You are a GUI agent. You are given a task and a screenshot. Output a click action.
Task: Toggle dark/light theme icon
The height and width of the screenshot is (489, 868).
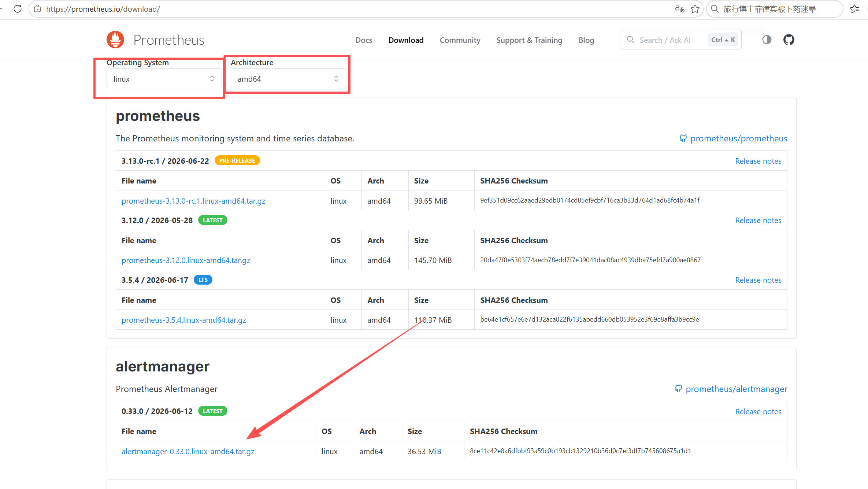pos(767,40)
